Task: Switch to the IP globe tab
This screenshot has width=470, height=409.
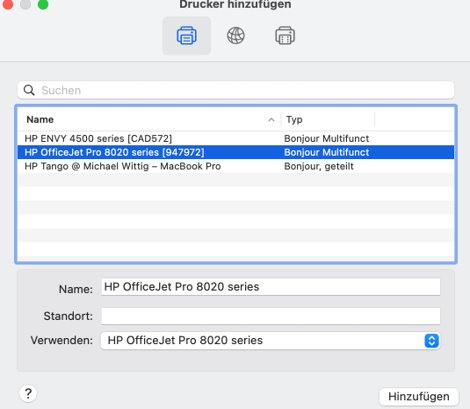Action: point(236,36)
